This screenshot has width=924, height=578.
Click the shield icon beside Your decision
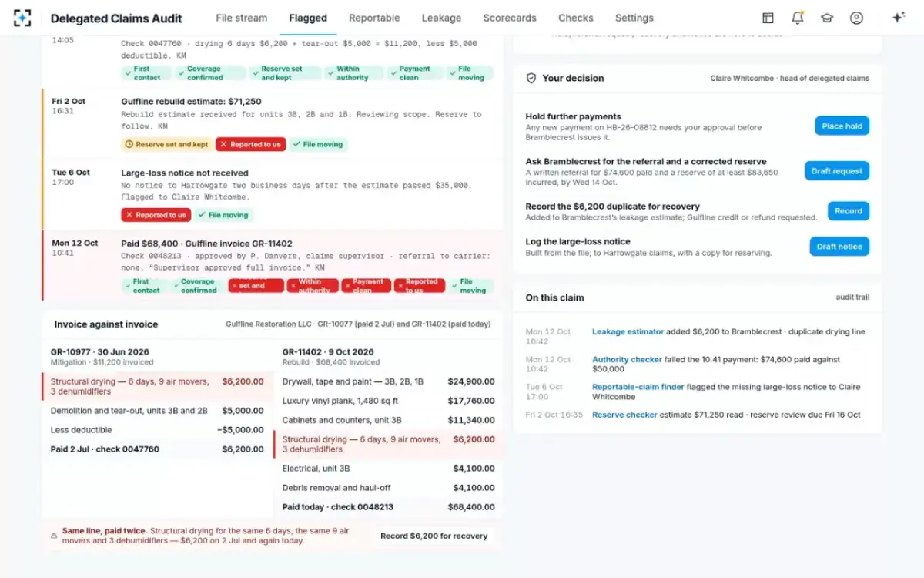pyautogui.click(x=531, y=78)
